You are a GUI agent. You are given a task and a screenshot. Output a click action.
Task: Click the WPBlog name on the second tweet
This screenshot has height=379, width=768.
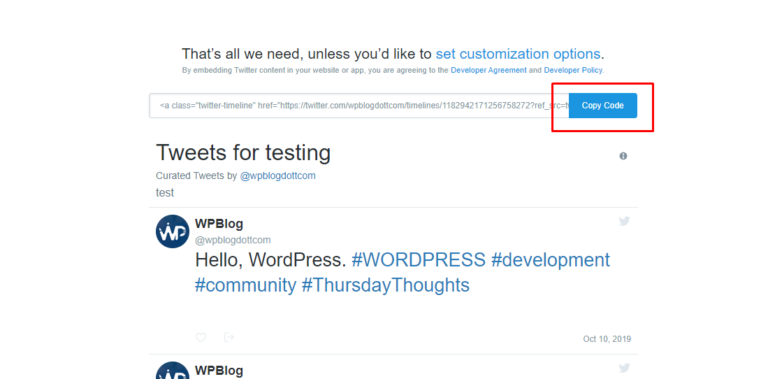(219, 370)
